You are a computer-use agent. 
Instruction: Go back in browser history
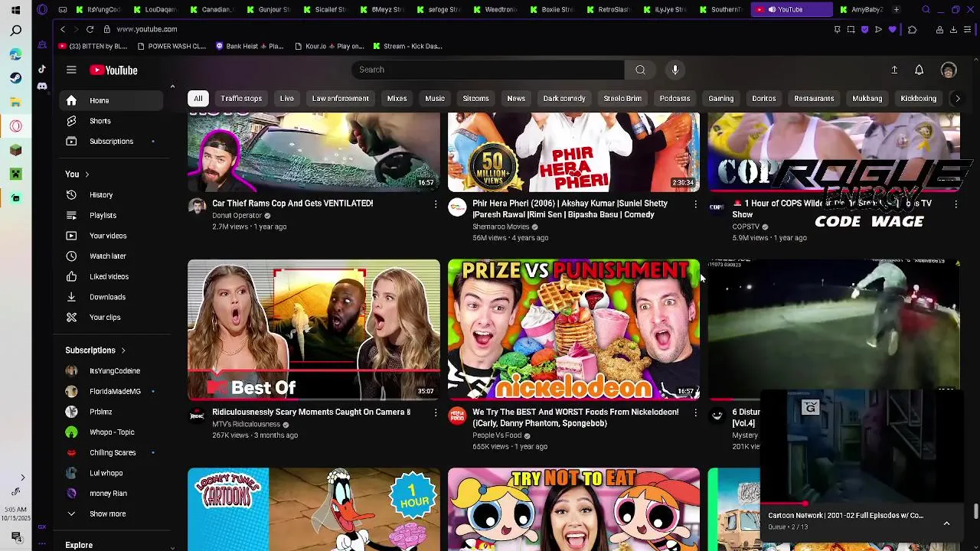63,29
